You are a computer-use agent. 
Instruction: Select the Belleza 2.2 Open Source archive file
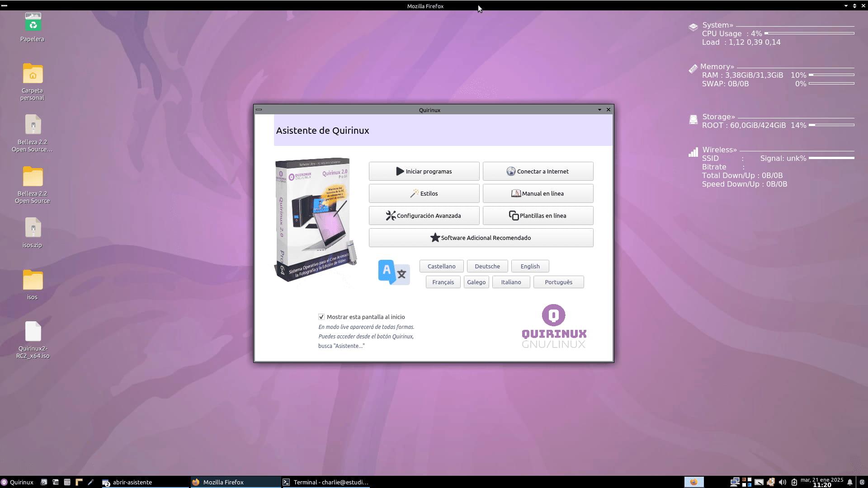coord(33,125)
